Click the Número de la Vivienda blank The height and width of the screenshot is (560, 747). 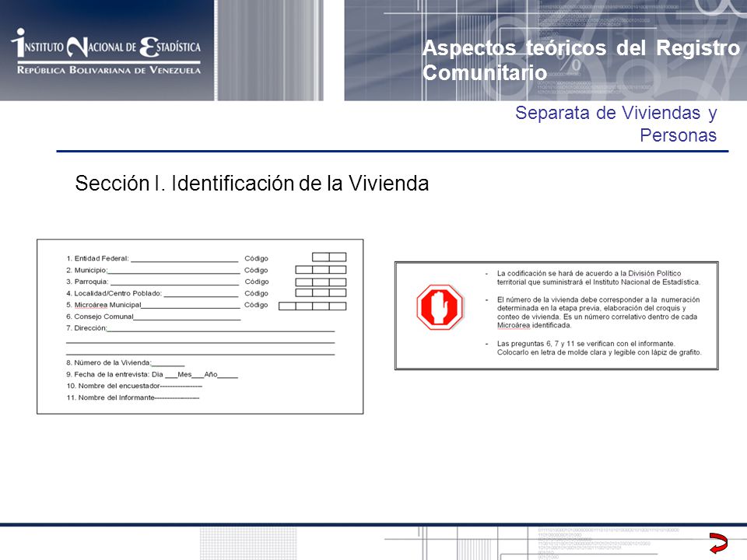168,363
